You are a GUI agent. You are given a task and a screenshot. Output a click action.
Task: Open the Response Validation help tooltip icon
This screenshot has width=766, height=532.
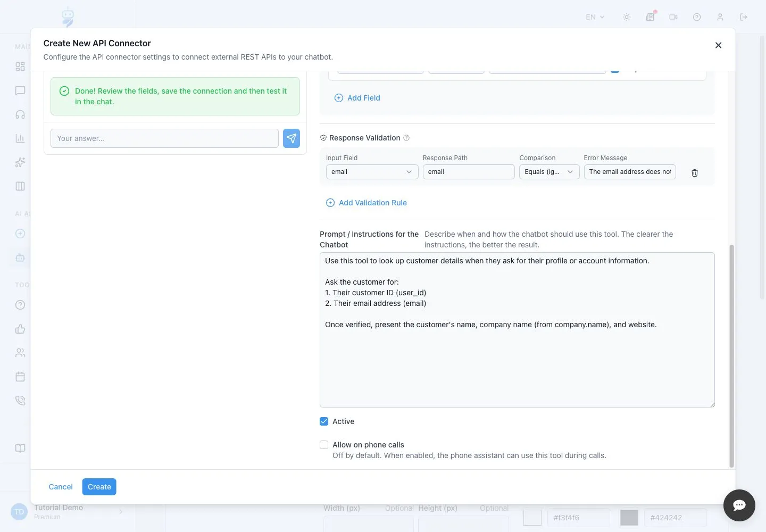pyautogui.click(x=406, y=138)
